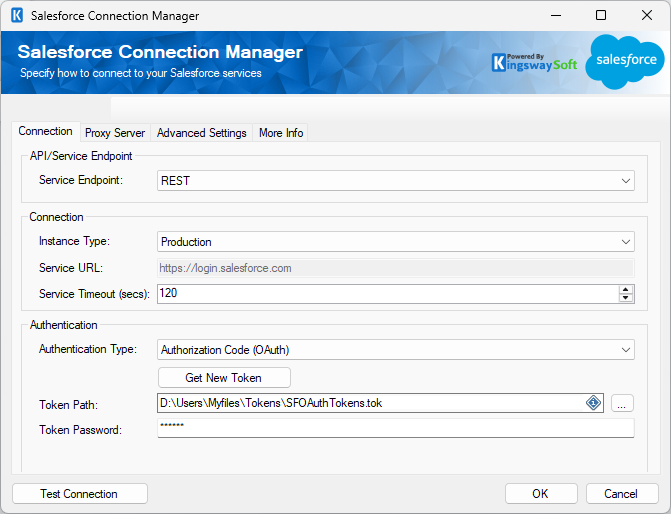The width and height of the screenshot is (671, 514).
Task: Click inside the Service Timeout field
Action: pyautogui.click(x=387, y=294)
